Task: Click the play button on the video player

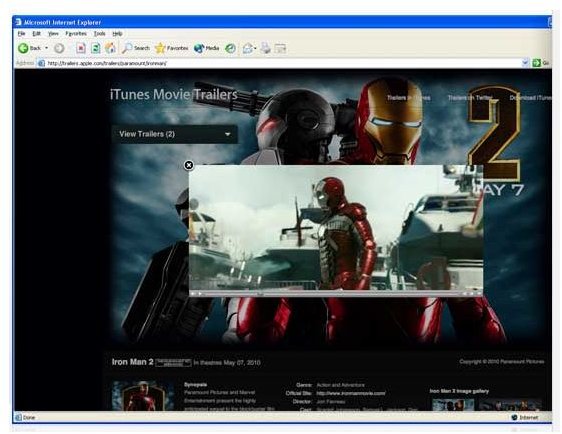Action: (200, 294)
